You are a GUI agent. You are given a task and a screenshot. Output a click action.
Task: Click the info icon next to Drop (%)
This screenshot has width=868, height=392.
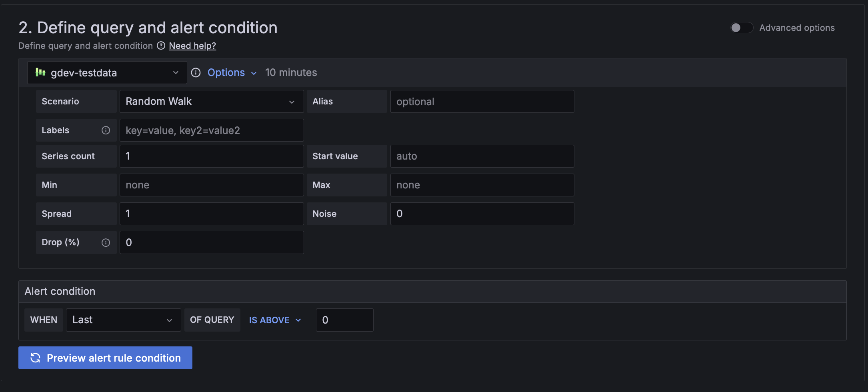106,242
